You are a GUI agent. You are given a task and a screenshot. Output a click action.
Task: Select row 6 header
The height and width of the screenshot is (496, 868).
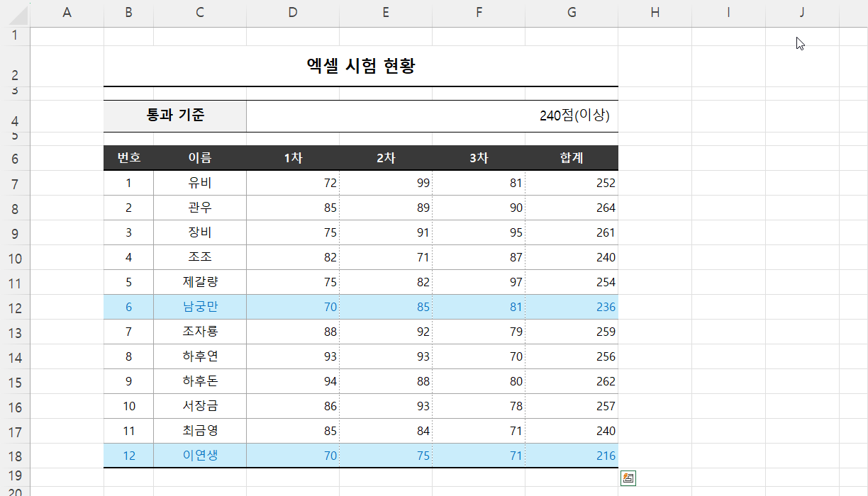click(15, 158)
